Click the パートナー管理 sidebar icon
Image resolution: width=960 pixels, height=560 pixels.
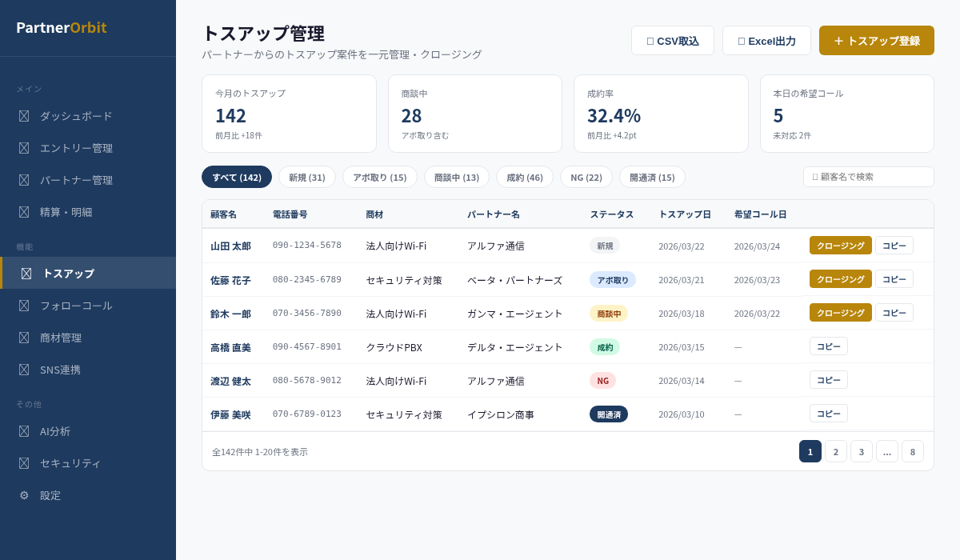(24, 180)
